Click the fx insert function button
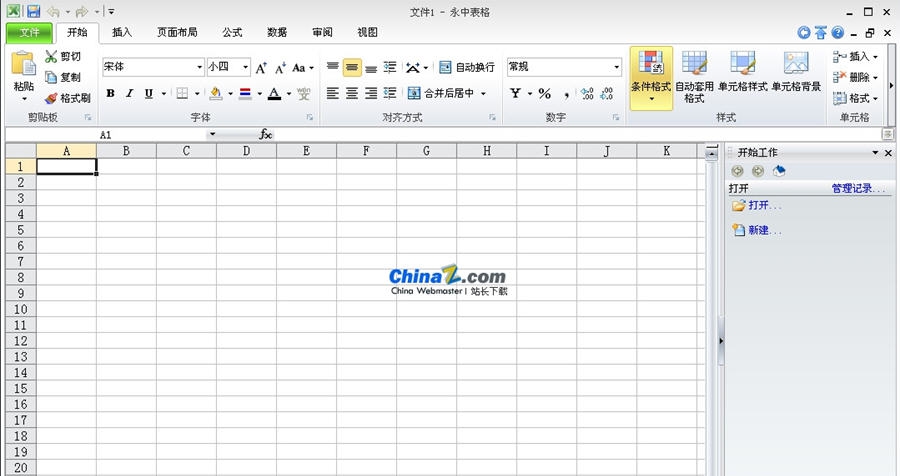Image resolution: width=900 pixels, height=476 pixels. pyautogui.click(x=265, y=134)
